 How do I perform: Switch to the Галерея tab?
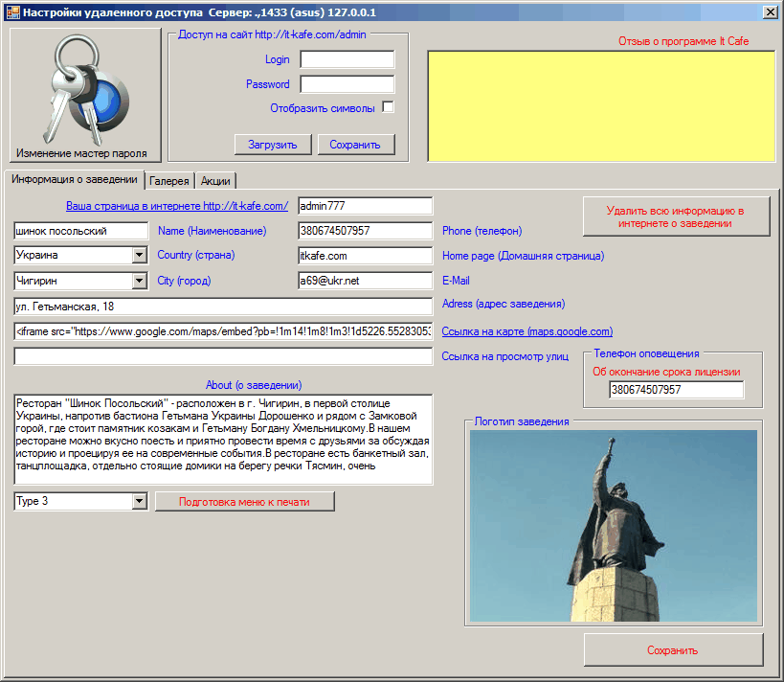pyautogui.click(x=169, y=181)
